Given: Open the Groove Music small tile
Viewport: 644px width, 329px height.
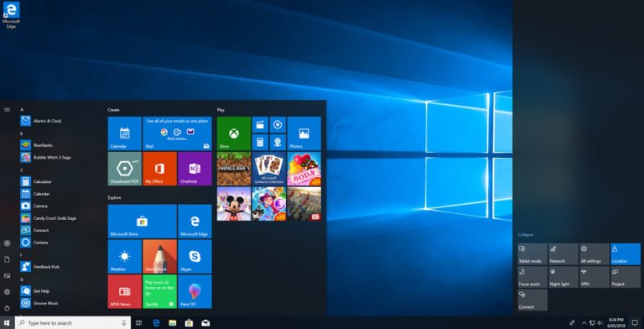Looking at the screenshot, I should (x=278, y=124).
